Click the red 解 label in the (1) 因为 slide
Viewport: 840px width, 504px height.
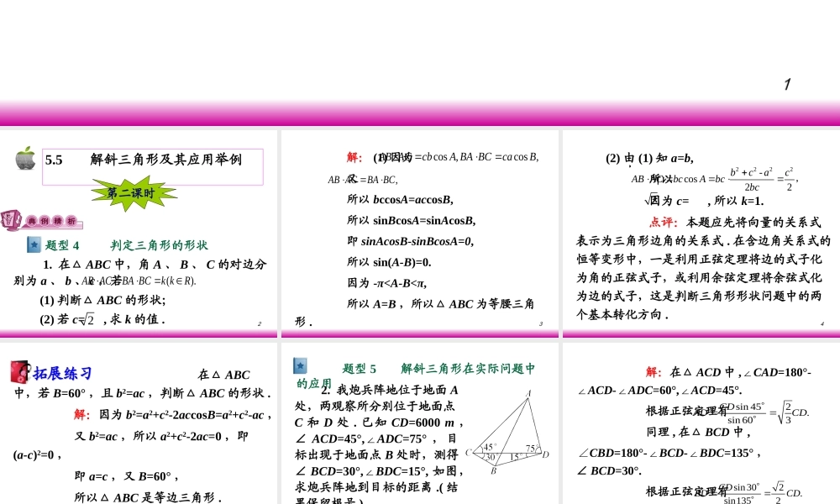click(354, 157)
